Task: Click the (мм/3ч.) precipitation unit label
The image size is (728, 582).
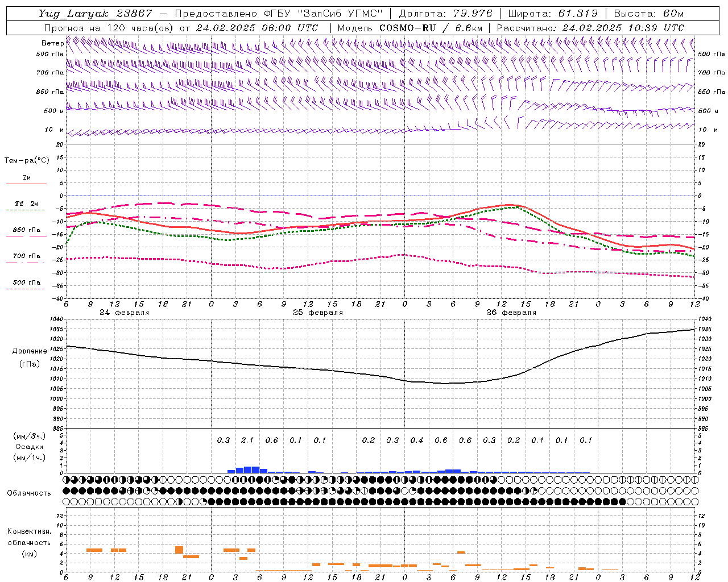Action: point(30,436)
